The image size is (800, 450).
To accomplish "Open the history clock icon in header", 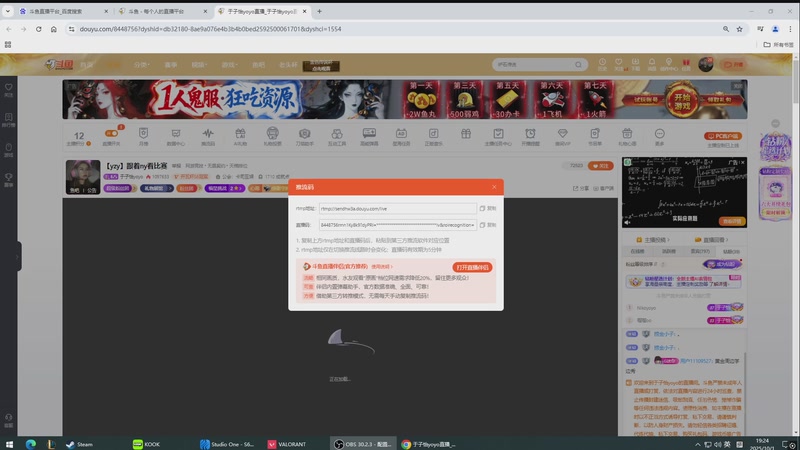I will click(x=602, y=64).
